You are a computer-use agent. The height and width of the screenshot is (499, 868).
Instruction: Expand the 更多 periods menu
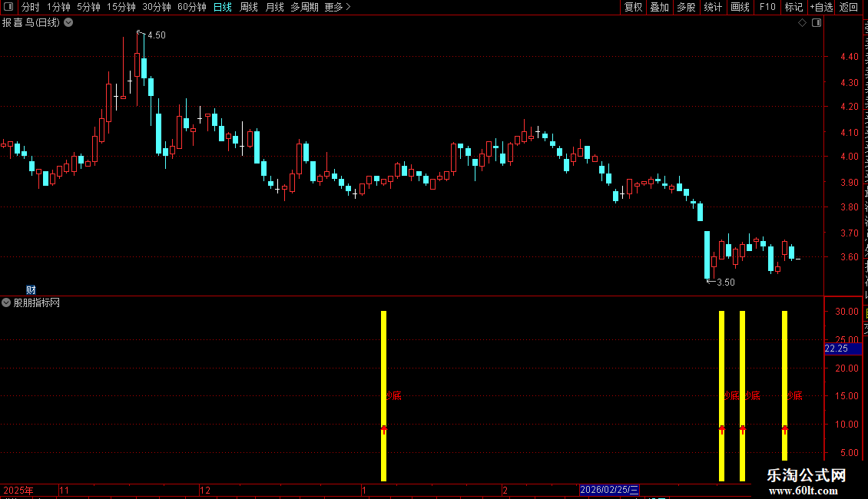pos(337,7)
